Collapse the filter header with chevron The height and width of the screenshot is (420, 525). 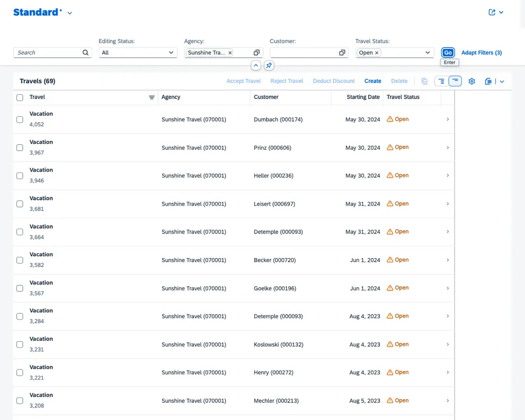click(256, 66)
